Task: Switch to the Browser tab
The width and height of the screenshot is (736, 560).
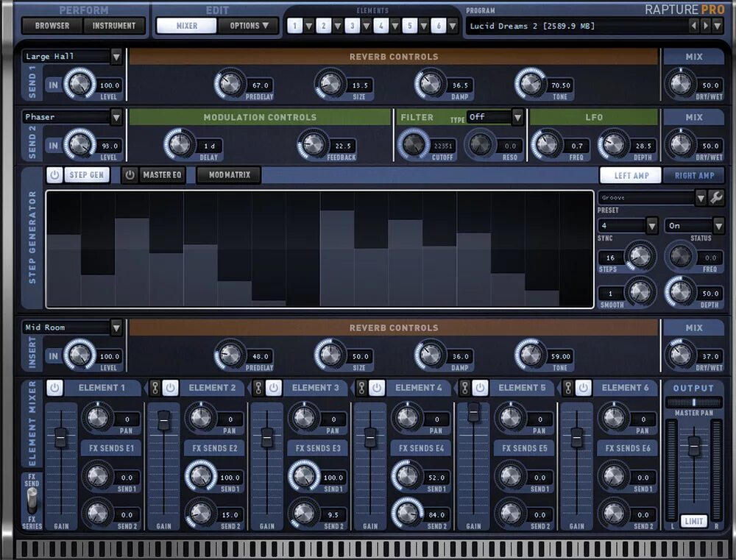Action: click(52, 26)
